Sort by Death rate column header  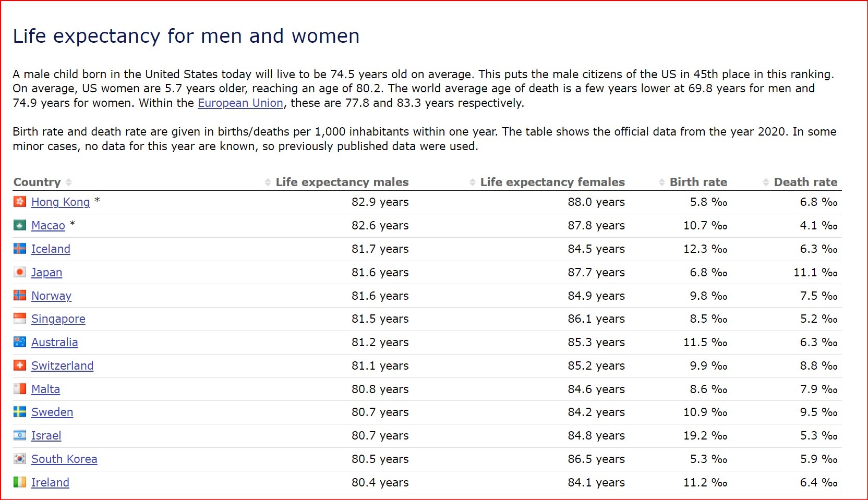(805, 182)
